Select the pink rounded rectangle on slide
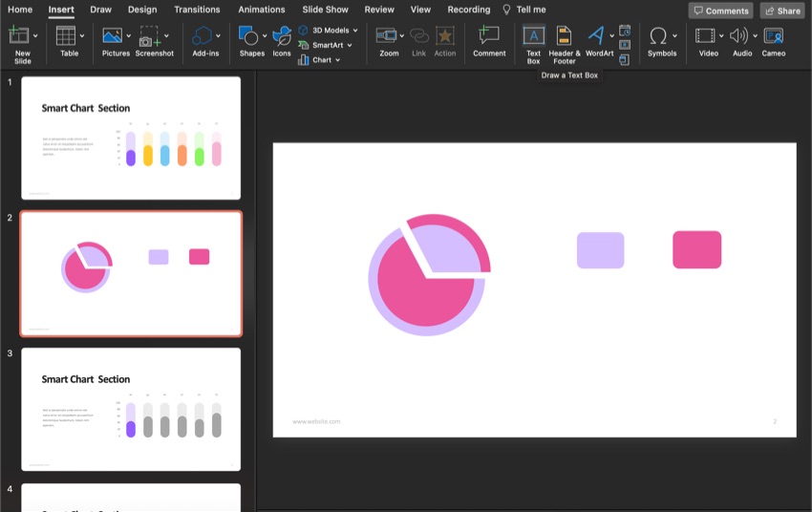 click(696, 250)
